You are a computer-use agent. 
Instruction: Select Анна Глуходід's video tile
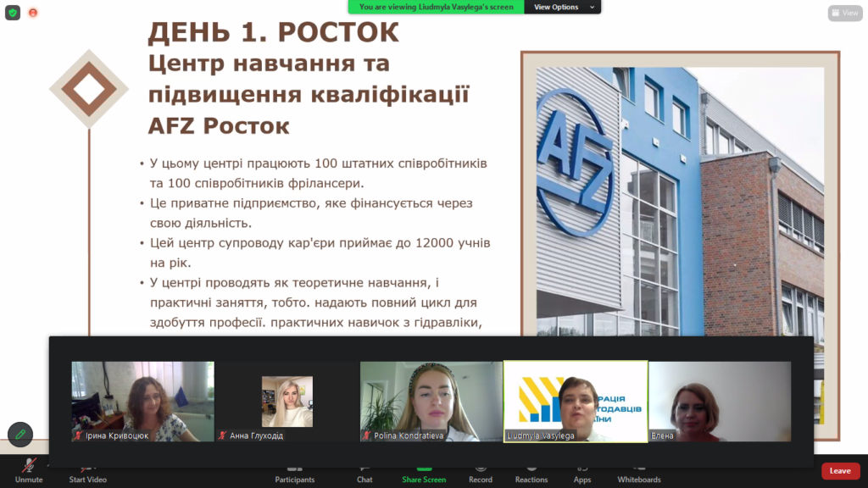coord(287,402)
